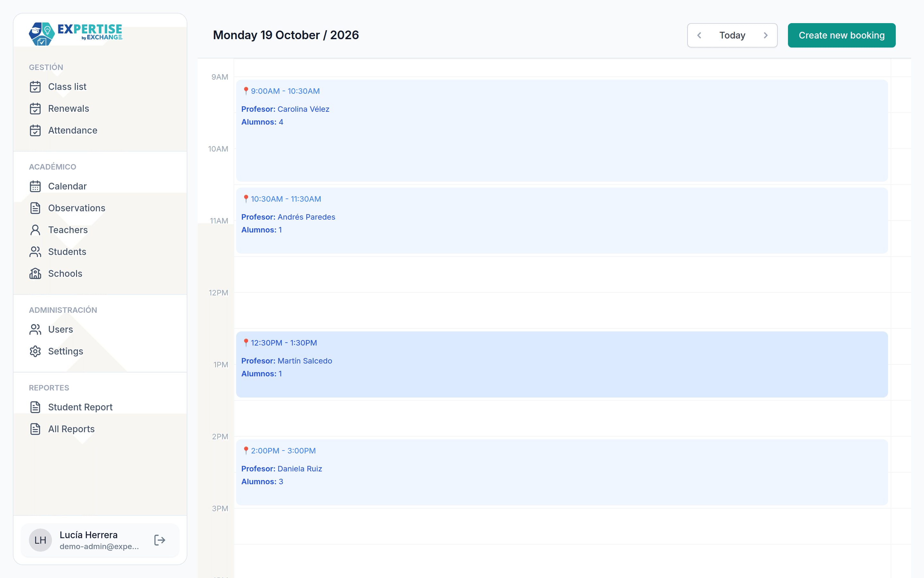Open the Student Report link

coord(80,407)
